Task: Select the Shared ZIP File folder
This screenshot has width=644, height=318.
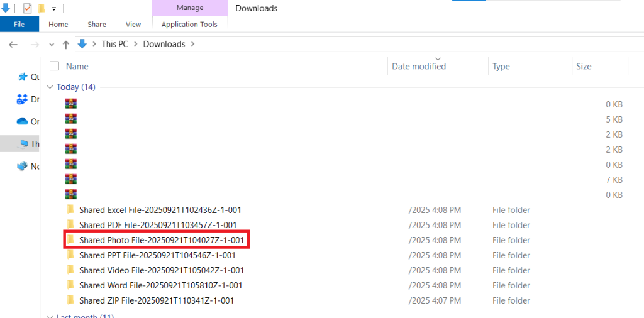Action: click(156, 300)
